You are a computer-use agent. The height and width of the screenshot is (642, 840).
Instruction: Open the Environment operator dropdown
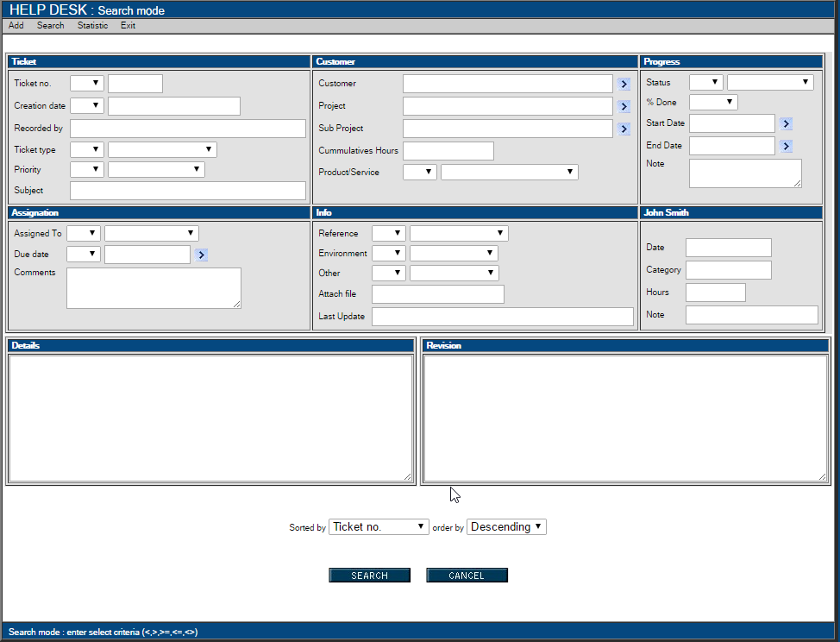[x=389, y=253]
